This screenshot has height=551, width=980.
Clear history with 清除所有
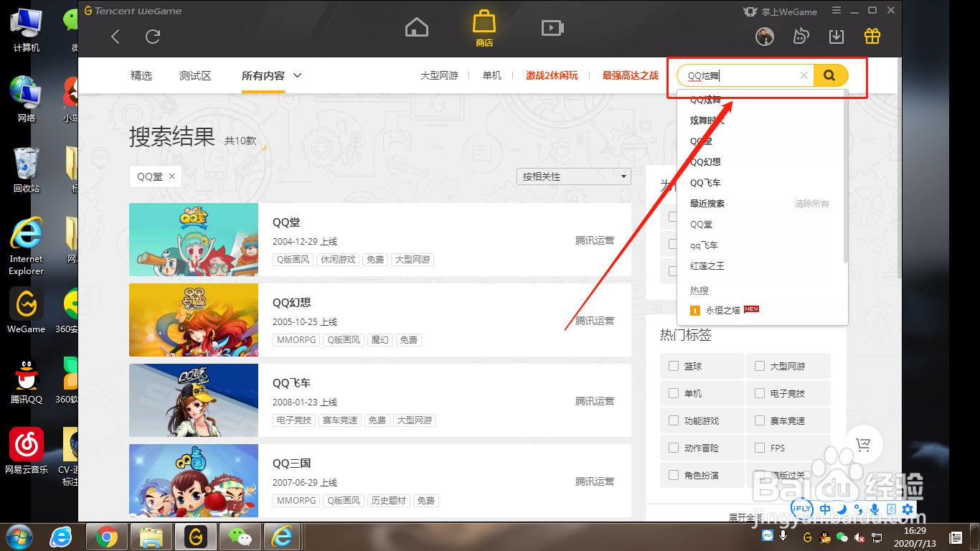(811, 204)
